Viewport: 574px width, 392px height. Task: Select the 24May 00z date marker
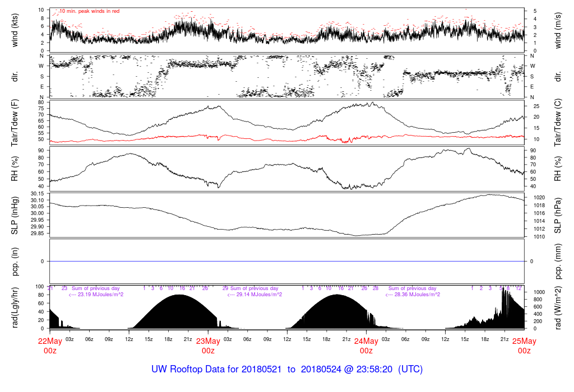point(366,345)
